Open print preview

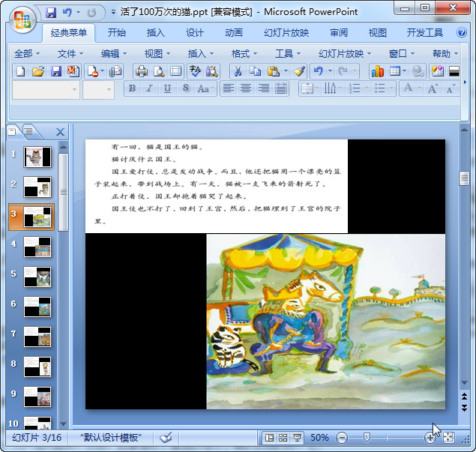coord(159,72)
